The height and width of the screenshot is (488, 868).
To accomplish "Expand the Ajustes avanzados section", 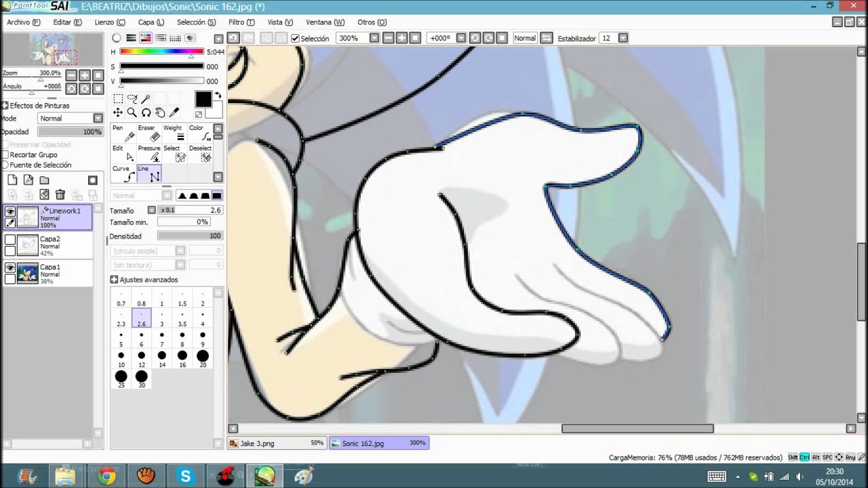I will (x=114, y=279).
